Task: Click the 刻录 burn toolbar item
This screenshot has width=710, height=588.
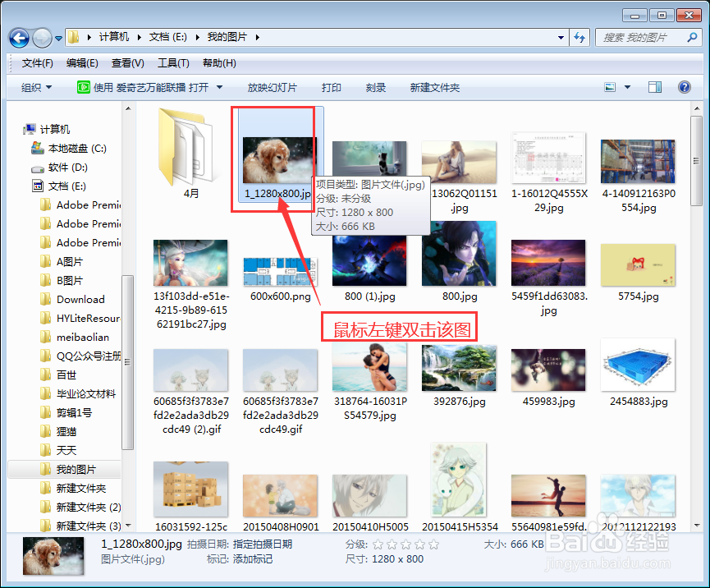Action: click(375, 86)
